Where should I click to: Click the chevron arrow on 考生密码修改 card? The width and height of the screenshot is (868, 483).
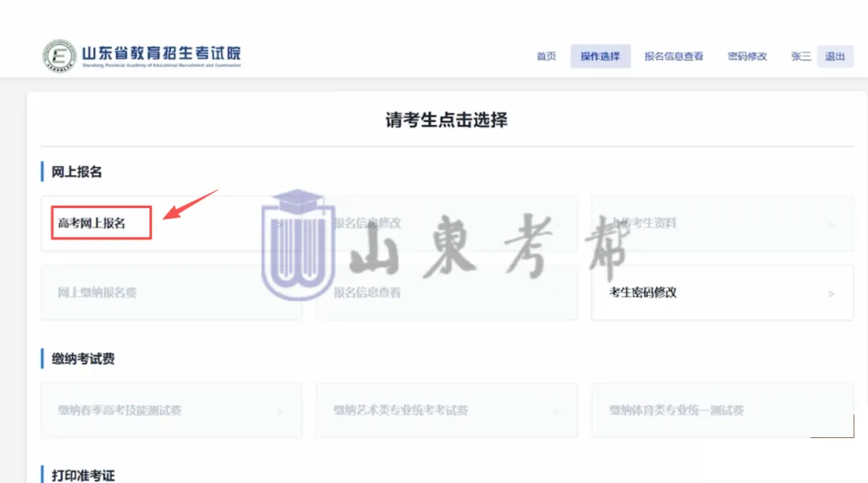pos(831,294)
